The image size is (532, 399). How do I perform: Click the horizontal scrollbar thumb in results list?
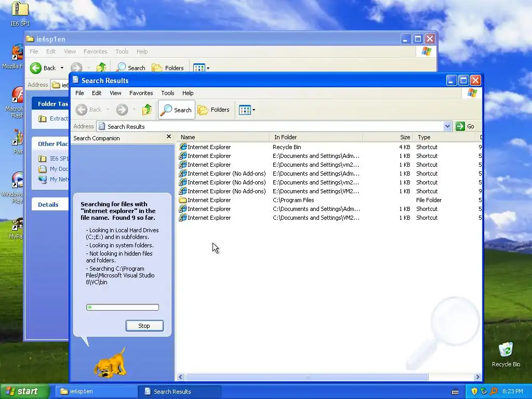point(307,377)
